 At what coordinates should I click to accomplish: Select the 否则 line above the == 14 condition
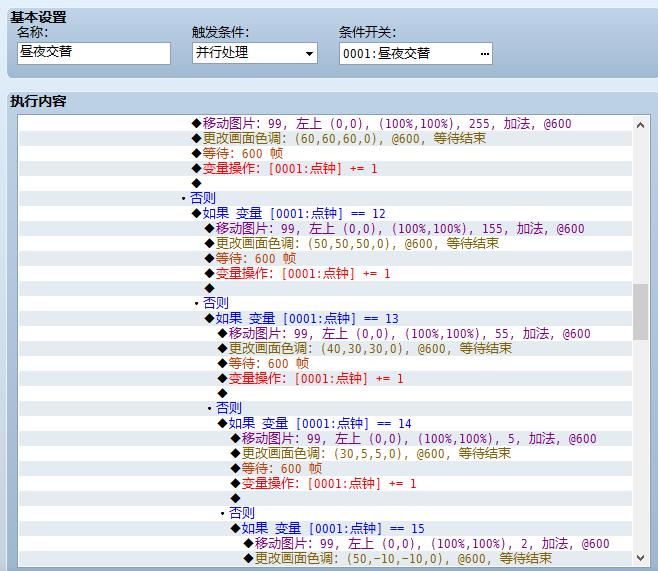pos(326,408)
